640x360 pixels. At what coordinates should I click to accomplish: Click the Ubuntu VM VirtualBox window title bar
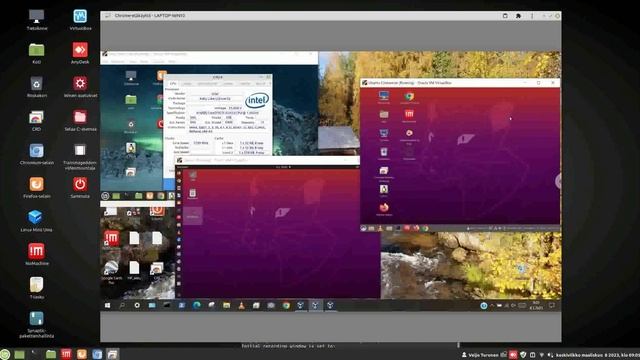460,82
